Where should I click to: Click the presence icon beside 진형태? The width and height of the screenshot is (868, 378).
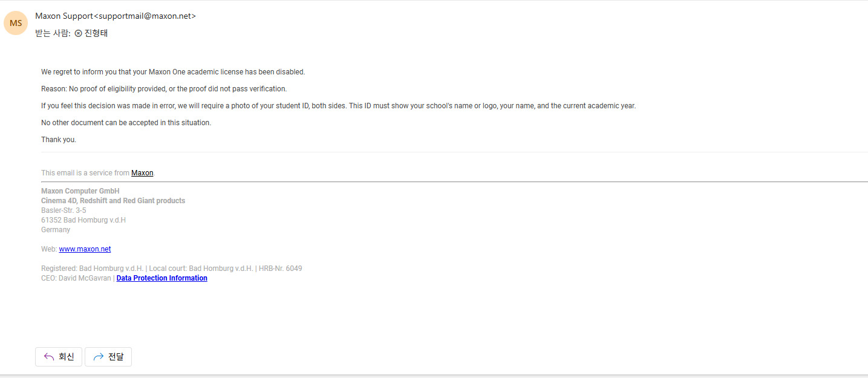[x=78, y=33]
